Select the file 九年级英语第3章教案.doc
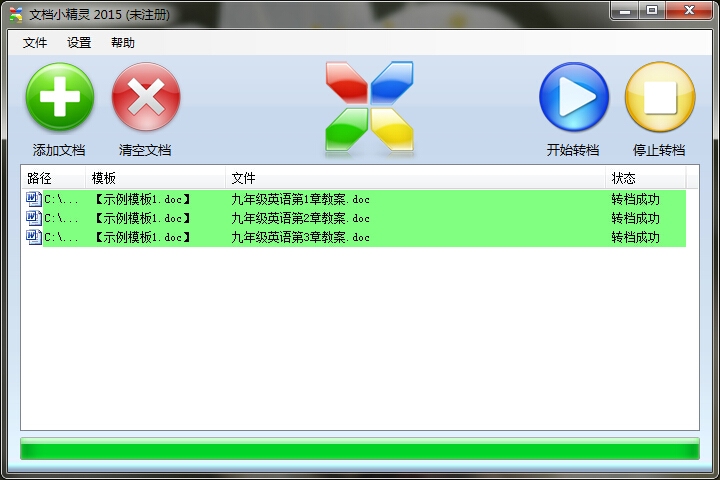Image resolution: width=720 pixels, height=480 pixels. 300,237
